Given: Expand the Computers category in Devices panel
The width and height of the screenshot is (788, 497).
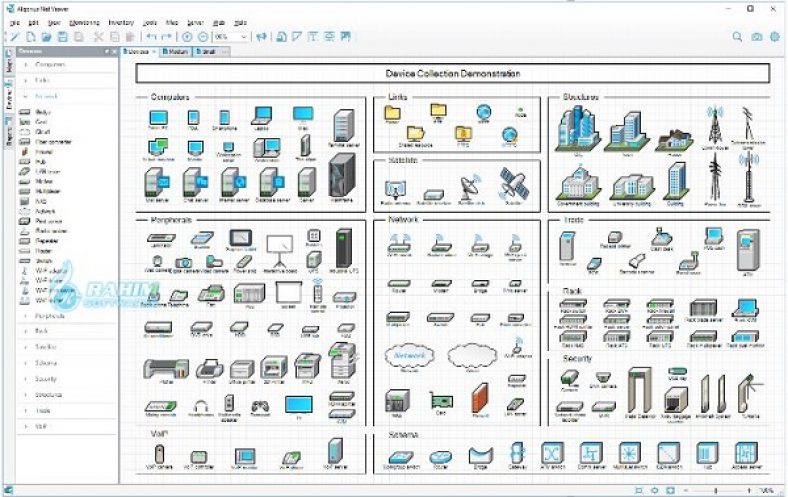Looking at the screenshot, I should click(x=26, y=65).
